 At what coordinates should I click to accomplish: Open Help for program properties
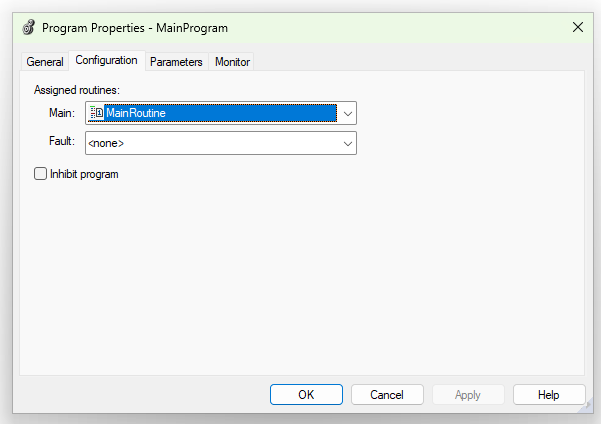[549, 394]
